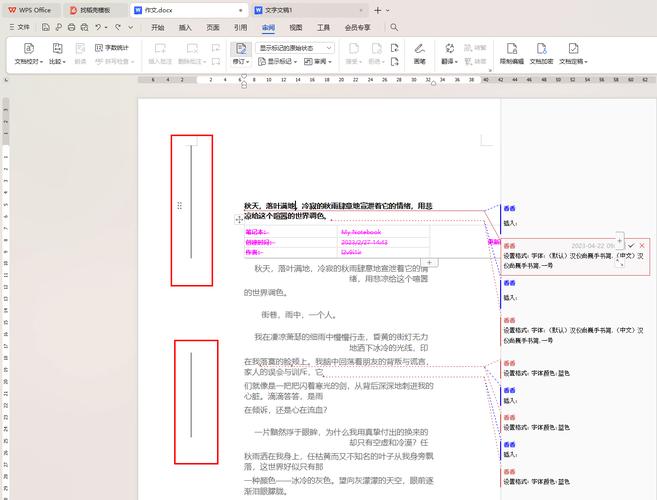657x500 pixels.
Task: Open the search magnifier in the menu bar
Action: [394, 27]
